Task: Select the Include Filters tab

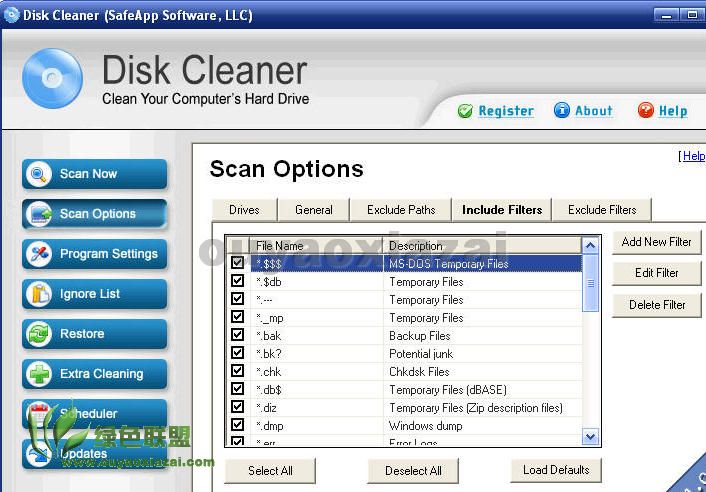Action: click(502, 210)
